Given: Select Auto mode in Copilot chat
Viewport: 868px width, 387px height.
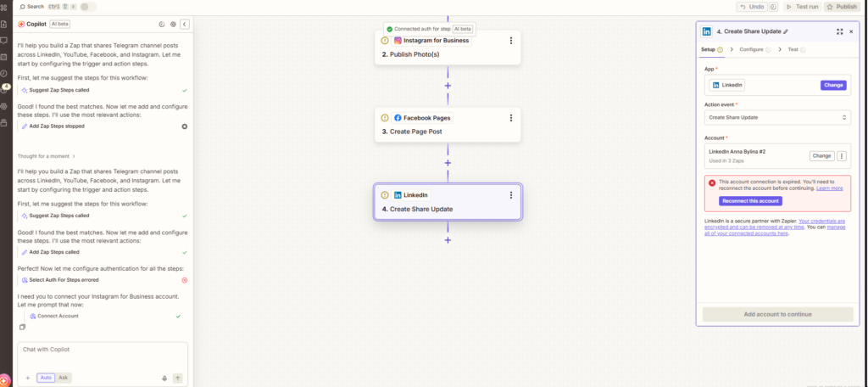Looking at the screenshot, I should click(47, 378).
